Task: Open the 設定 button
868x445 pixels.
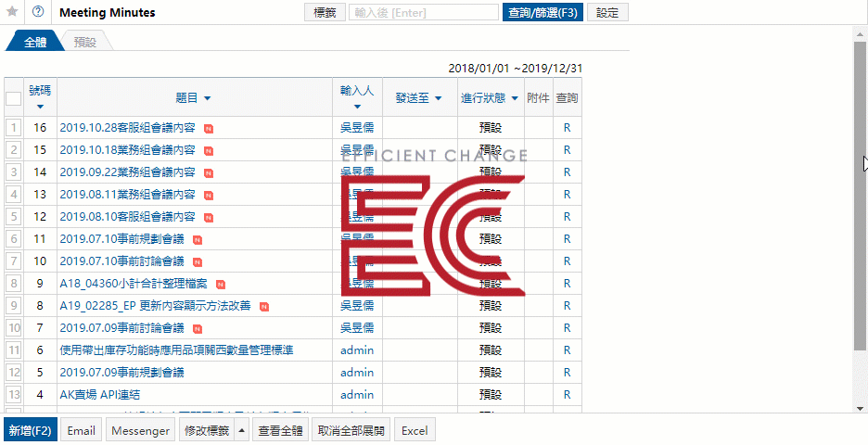Action: click(607, 13)
